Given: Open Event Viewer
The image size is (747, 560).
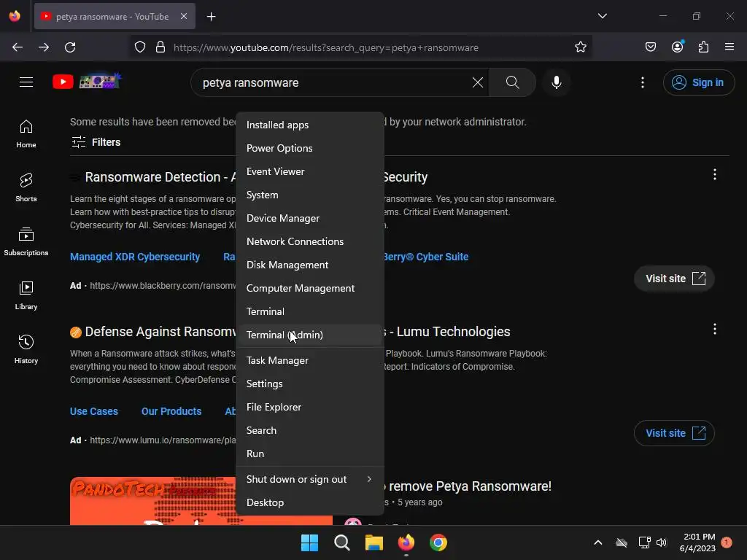Looking at the screenshot, I should 309,171.
